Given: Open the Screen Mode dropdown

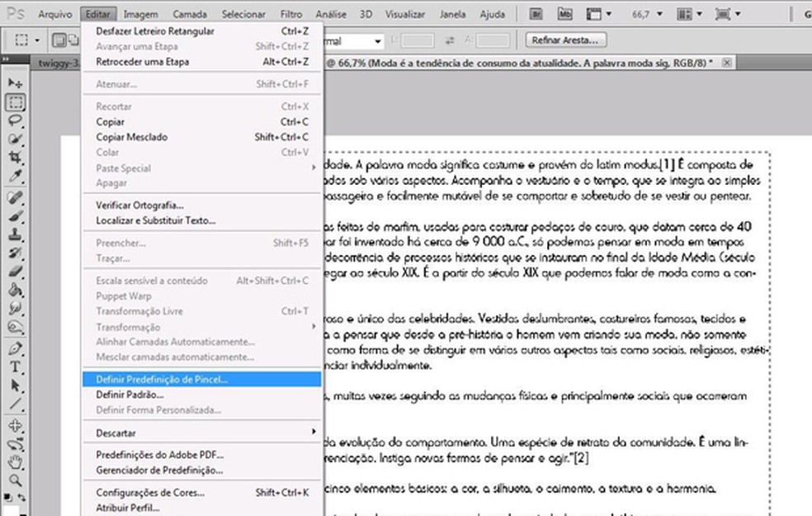Looking at the screenshot, I should click(726, 14).
